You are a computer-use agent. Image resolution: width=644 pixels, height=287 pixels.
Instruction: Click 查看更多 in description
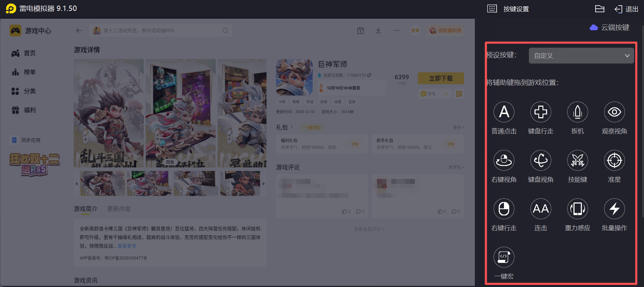(x=127, y=246)
